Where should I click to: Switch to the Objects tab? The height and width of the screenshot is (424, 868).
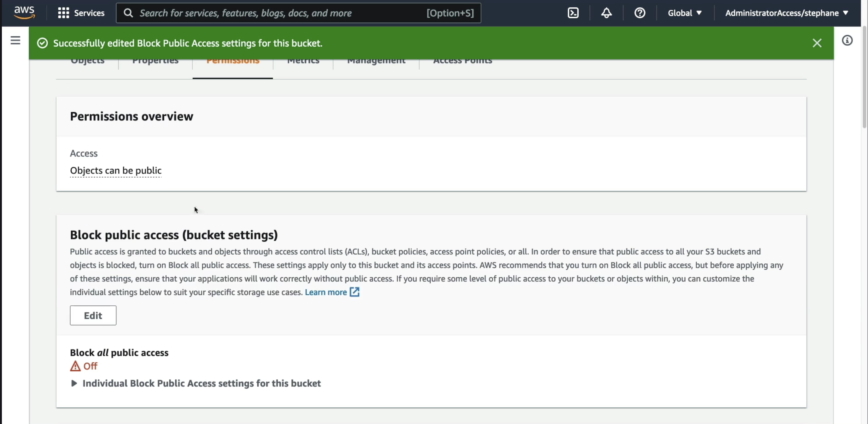click(88, 62)
